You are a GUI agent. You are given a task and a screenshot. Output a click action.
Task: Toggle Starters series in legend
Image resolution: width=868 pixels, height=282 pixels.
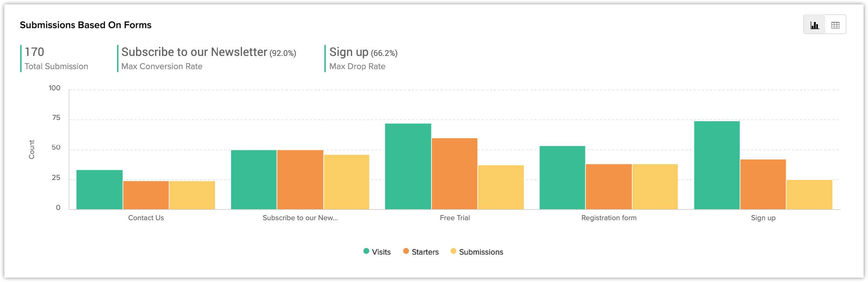point(425,252)
